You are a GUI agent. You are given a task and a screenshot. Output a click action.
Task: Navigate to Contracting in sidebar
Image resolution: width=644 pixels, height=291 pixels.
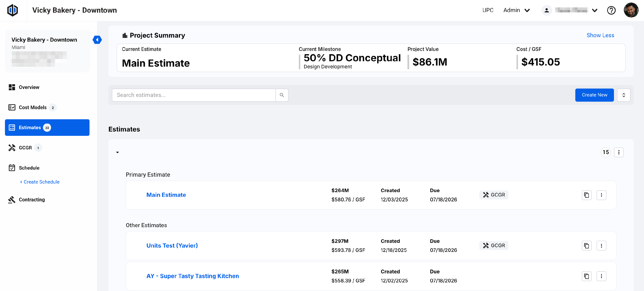32,199
